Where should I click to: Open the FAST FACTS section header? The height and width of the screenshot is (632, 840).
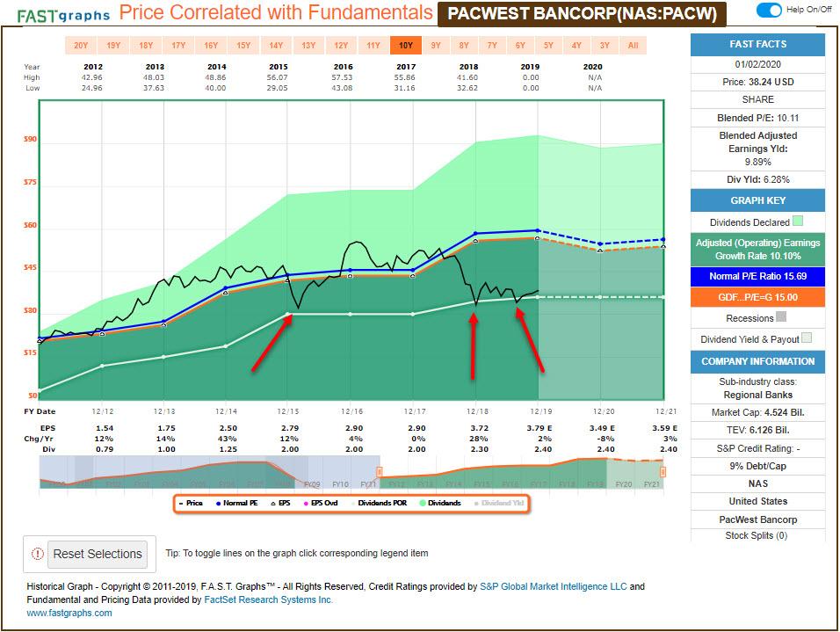click(757, 44)
